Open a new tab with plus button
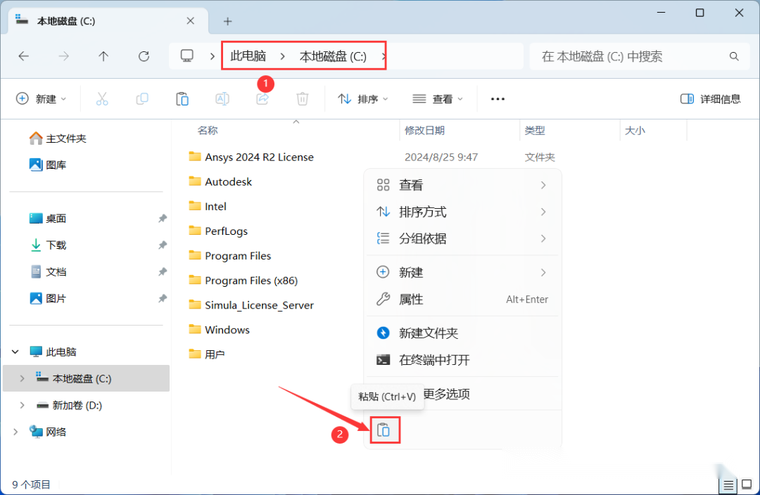Viewport: 760px width, 495px height. (x=227, y=21)
